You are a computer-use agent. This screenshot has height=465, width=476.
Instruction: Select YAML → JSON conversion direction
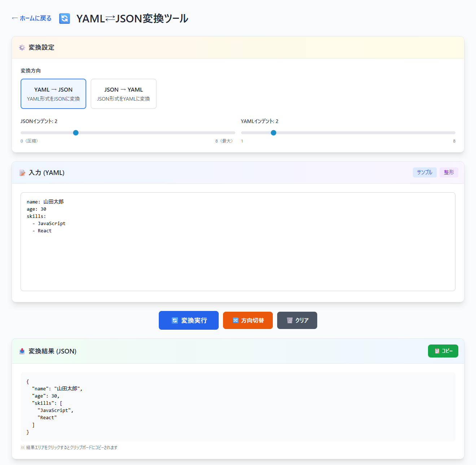click(53, 94)
